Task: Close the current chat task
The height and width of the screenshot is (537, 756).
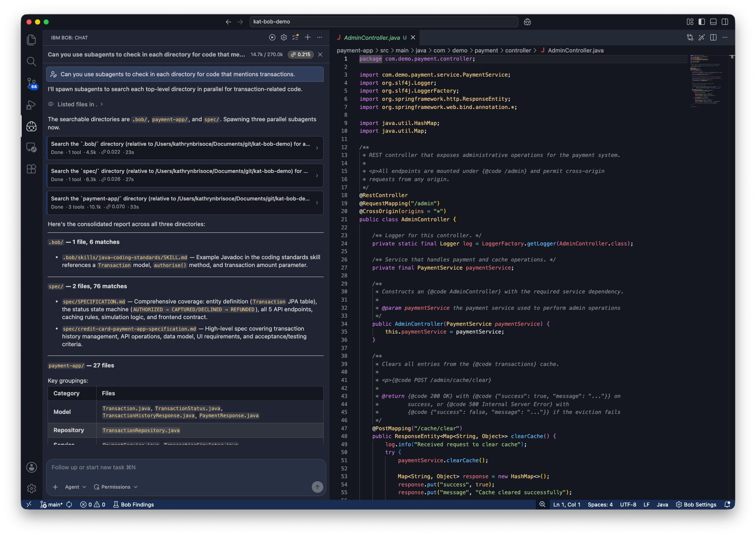Action: pyautogui.click(x=320, y=55)
